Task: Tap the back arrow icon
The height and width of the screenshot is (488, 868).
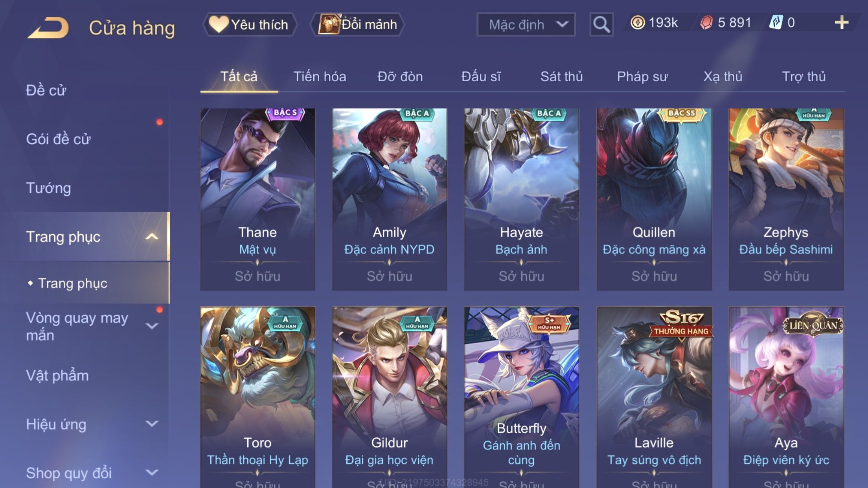Action: [x=48, y=28]
